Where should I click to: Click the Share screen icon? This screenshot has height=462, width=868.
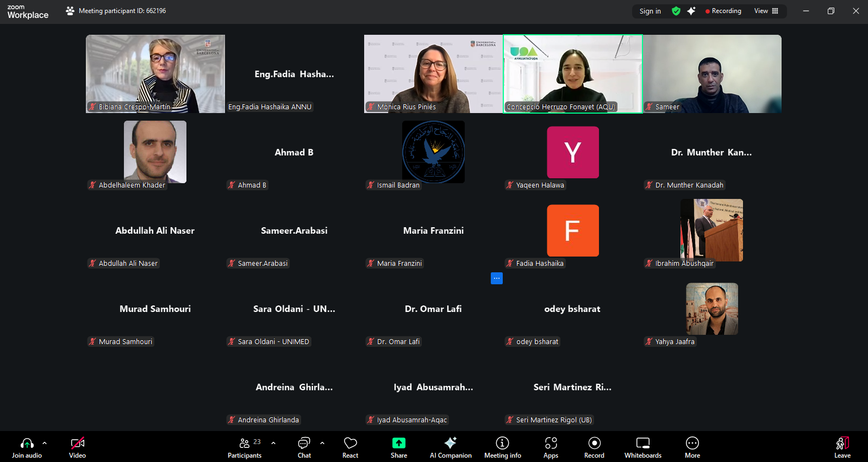398,444
